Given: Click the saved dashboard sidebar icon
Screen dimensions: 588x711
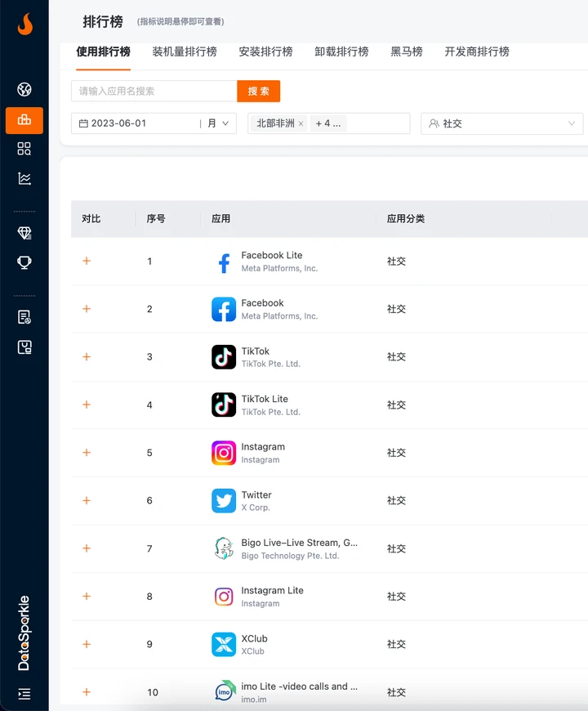Looking at the screenshot, I should 24,347.
